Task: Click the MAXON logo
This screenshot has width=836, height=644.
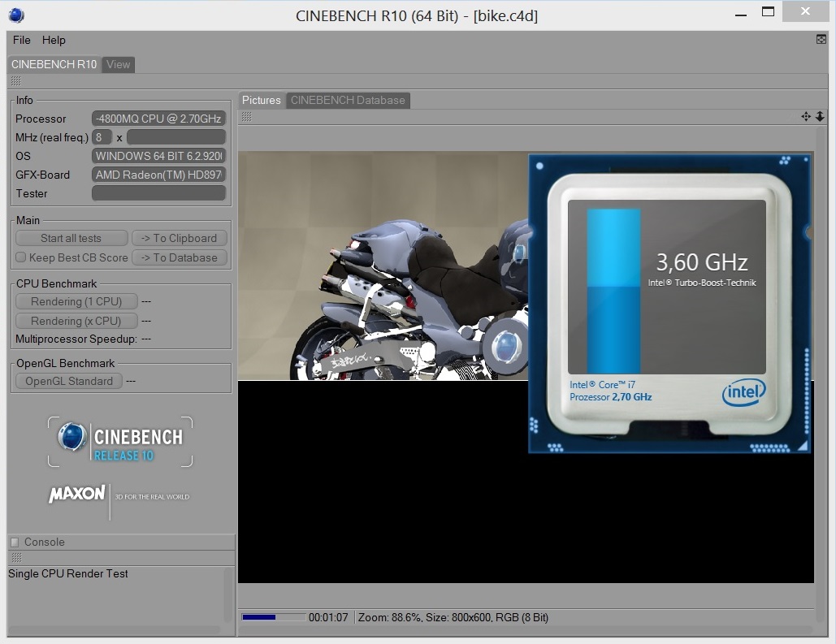Action: click(76, 495)
